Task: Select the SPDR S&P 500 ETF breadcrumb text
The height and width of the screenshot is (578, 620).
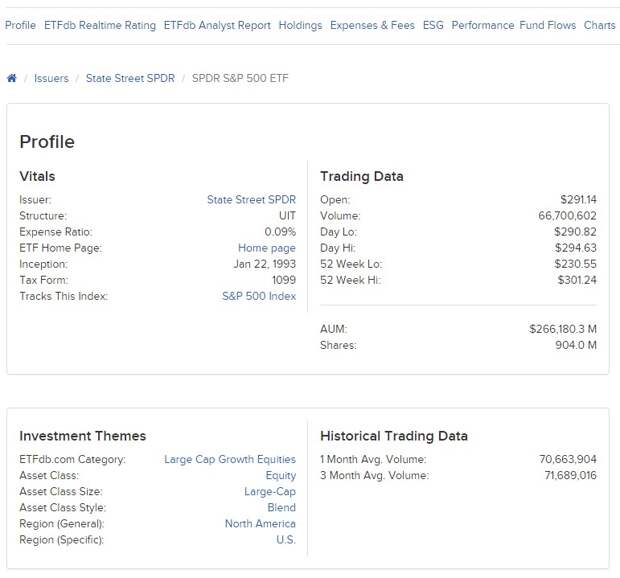Action: tap(240, 78)
